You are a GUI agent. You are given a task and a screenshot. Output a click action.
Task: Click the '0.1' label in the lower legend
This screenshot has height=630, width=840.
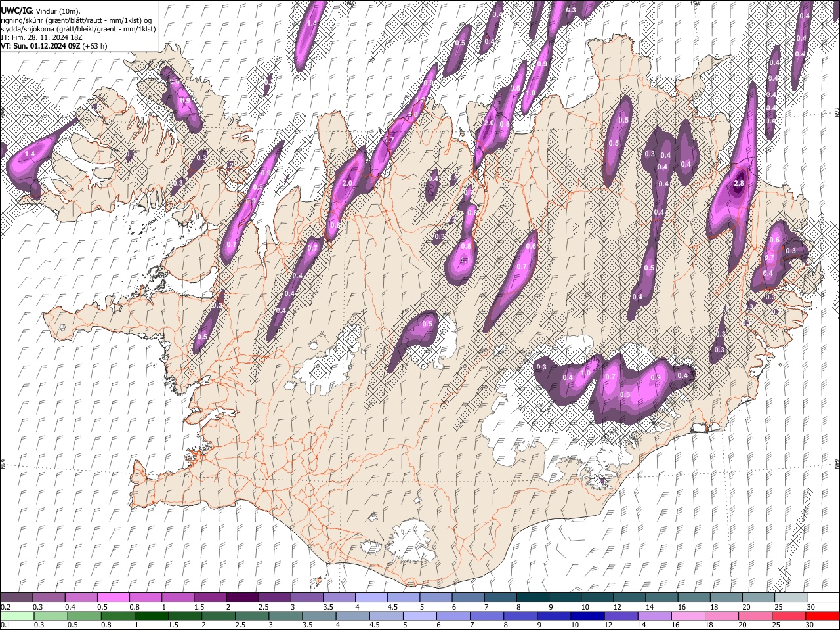point(6,625)
